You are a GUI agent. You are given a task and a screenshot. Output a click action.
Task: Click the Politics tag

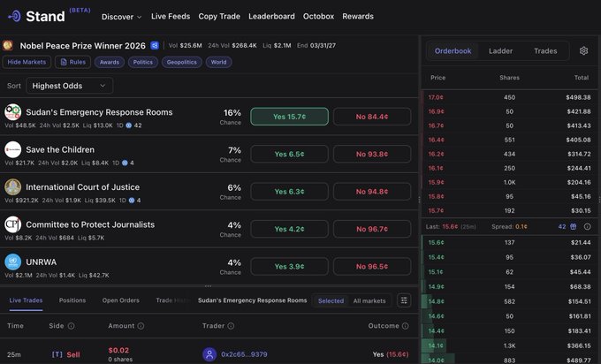pos(143,62)
